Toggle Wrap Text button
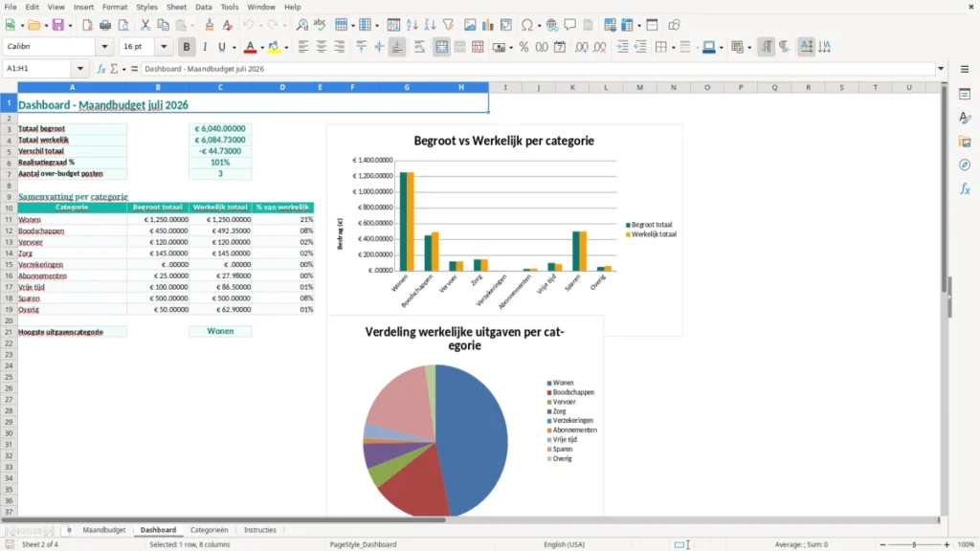Image resolution: width=980 pixels, height=551 pixels. 419,47
